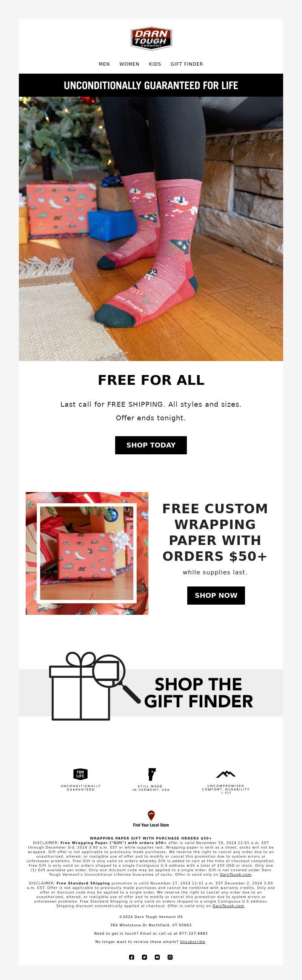Click the Find Your Local Store pin

tap(151, 815)
